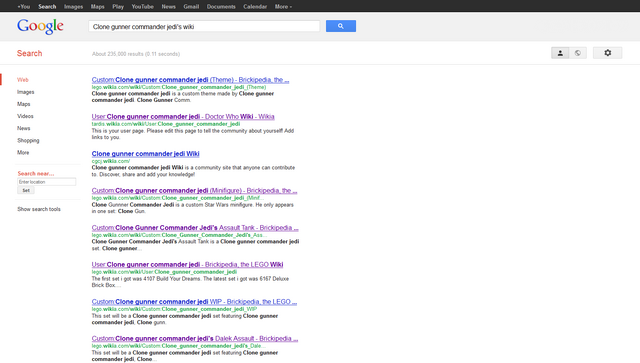
Task: Go to Maps in the top black bar
Action: (98, 7)
